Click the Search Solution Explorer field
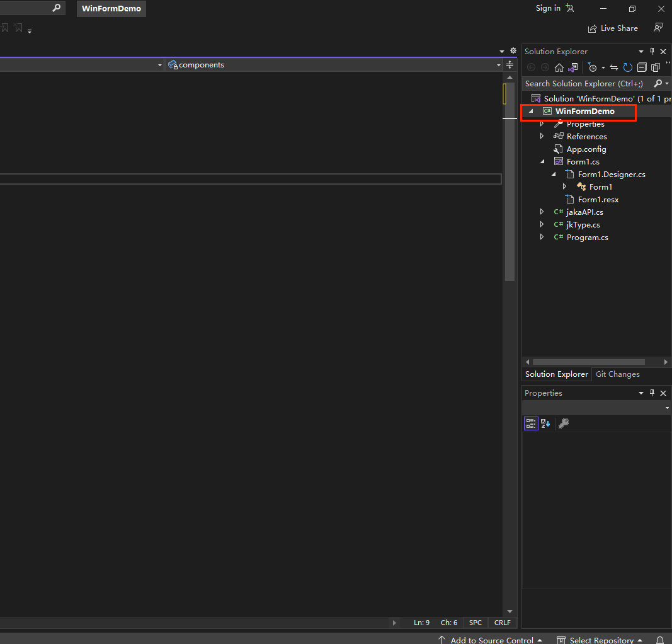Image resolution: width=672 pixels, height=644 pixels. 586,84
